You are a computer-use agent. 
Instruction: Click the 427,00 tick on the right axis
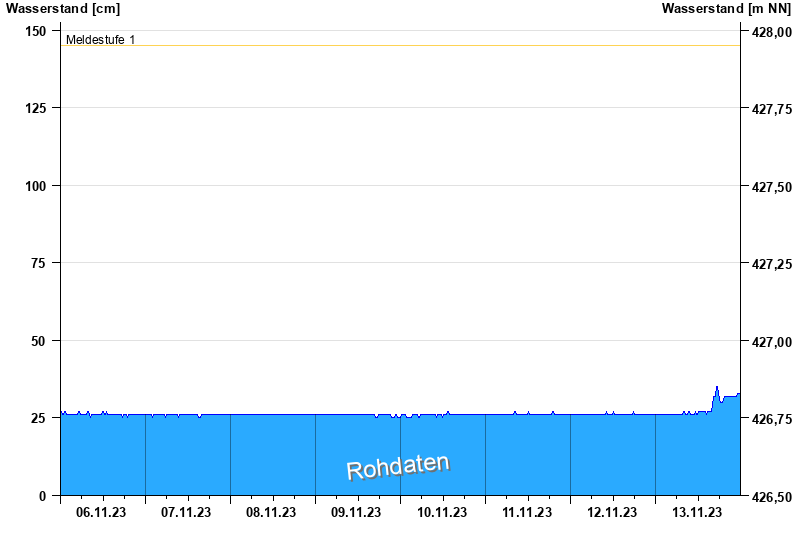click(x=771, y=343)
